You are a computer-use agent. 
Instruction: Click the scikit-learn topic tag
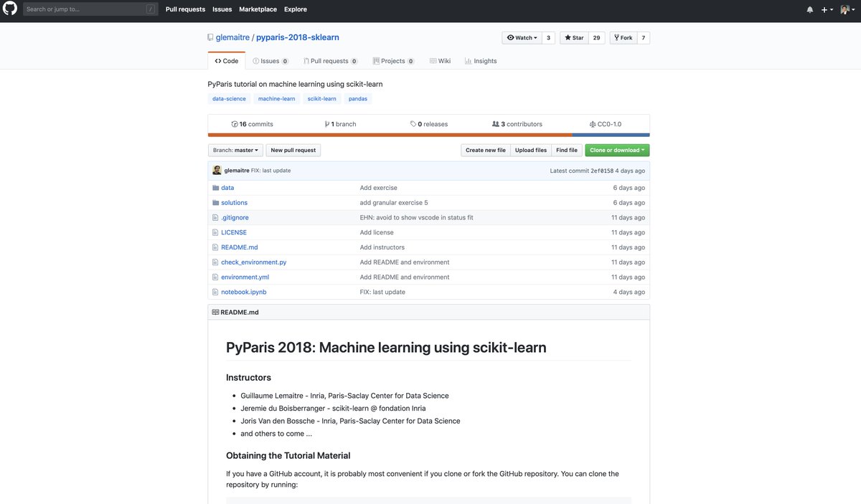click(x=321, y=99)
